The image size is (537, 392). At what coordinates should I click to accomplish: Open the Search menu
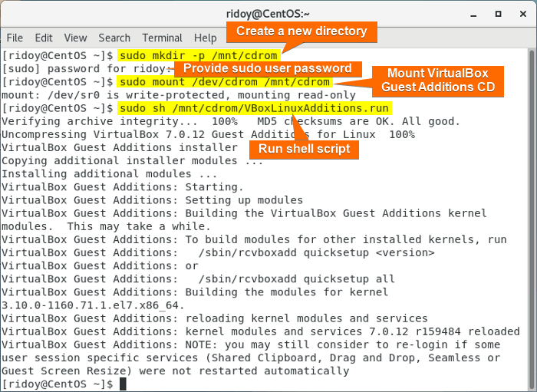[114, 38]
